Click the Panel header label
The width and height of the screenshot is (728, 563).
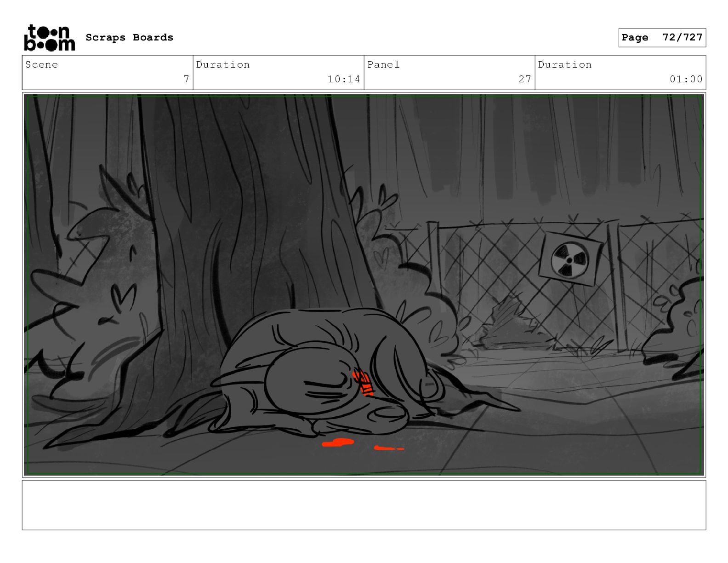click(383, 64)
